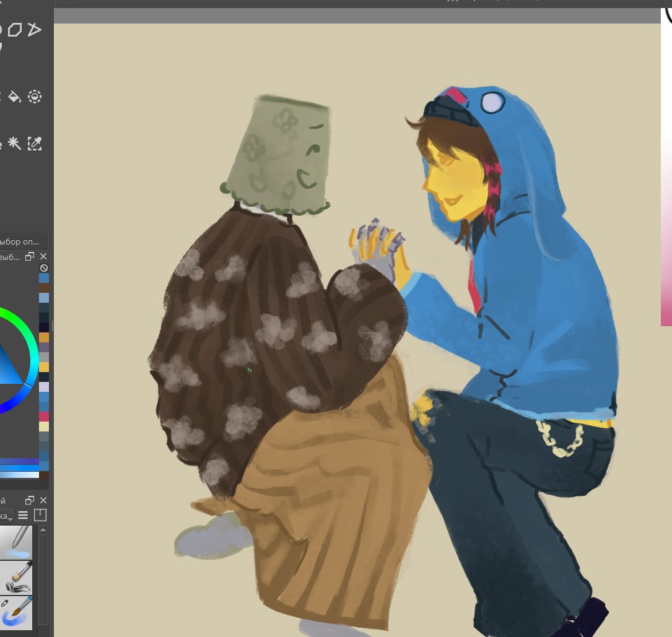Float the brush presets docker
Viewport: 672px width, 637px height.
point(30,500)
